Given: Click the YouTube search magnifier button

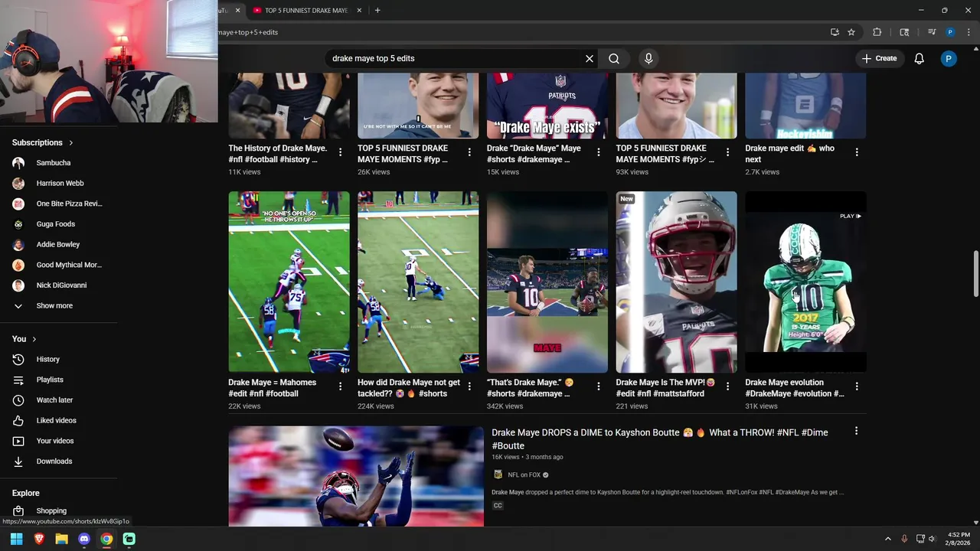Looking at the screenshot, I should coord(614,58).
